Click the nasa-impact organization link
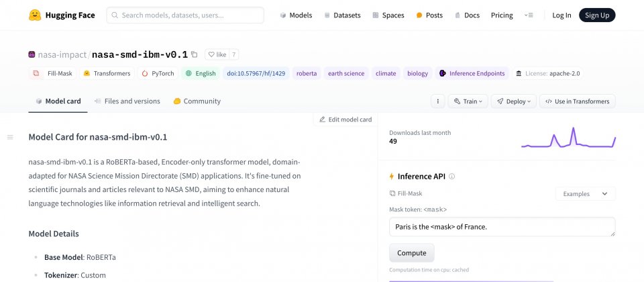This screenshot has height=282, width=644. [x=62, y=54]
